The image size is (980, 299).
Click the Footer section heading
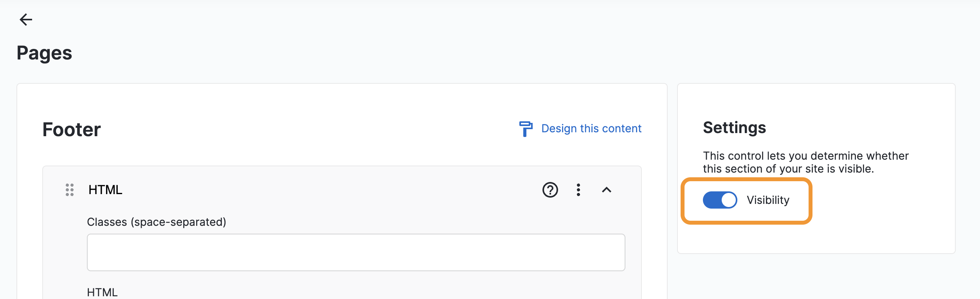72,130
